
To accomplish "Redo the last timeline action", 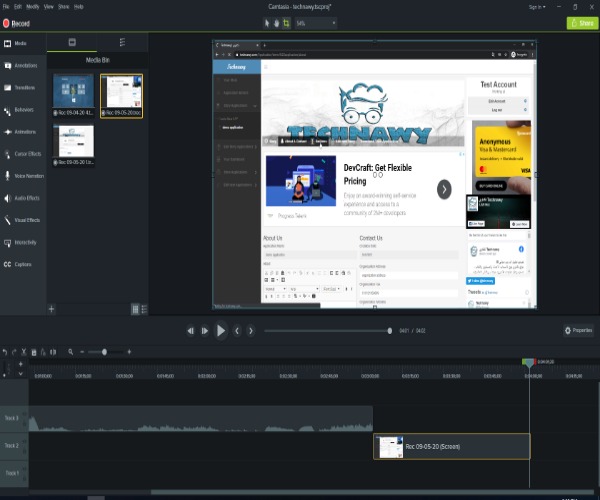I will (x=14, y=352).
